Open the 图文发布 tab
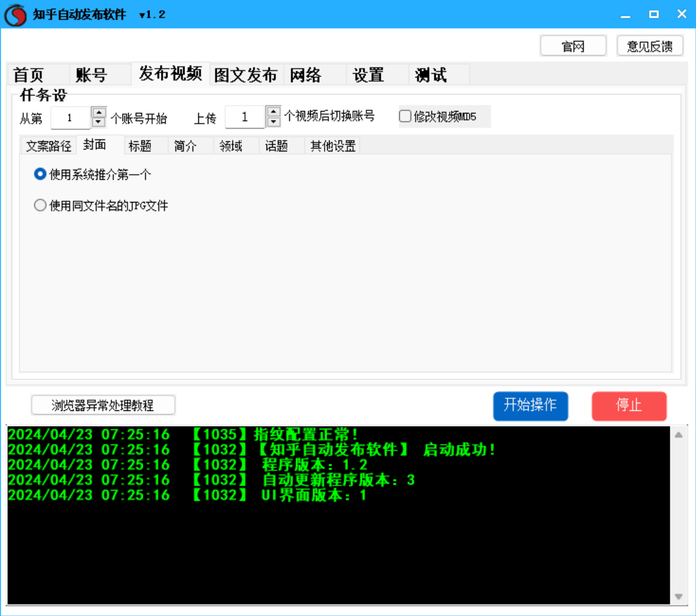Image resolution: width=696 pixels, height=616 pixels. point(246,74)
